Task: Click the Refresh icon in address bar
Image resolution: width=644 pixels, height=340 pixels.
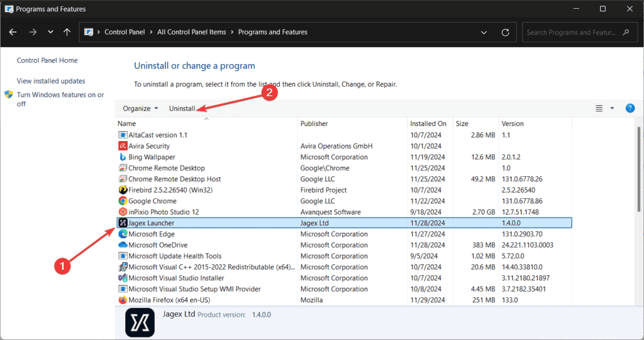Action: (x=505, y=32)
